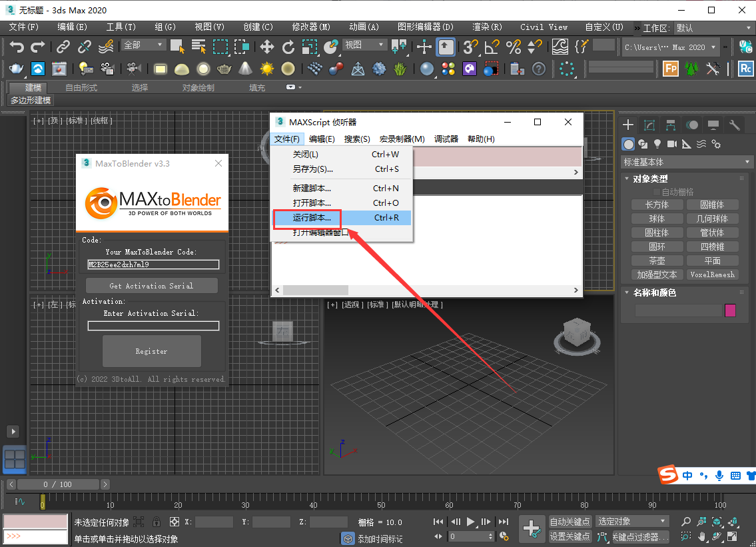Click the VoxelRemesh object button
The height and width of the screenshot is (547, 756).
pos(713,274)
